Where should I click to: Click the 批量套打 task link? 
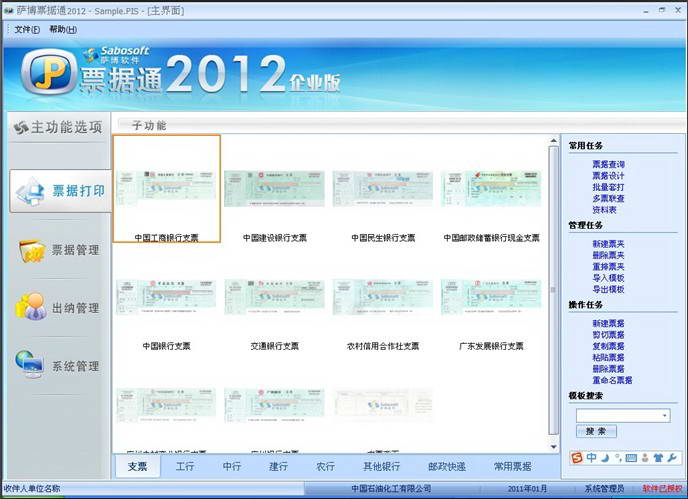click(608, 187)
